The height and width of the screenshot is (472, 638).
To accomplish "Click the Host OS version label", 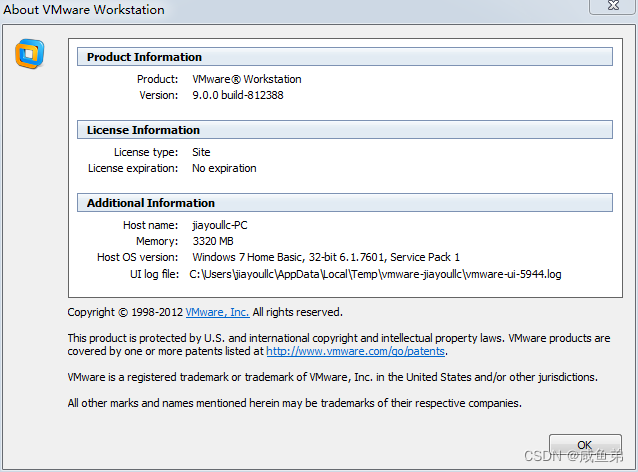I will [138, 257].
